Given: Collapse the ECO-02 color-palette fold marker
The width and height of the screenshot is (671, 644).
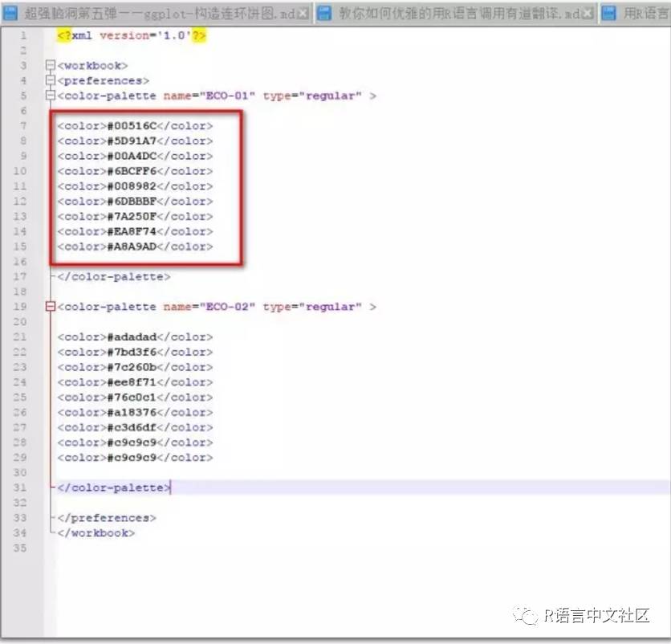Looking at the screenshot, I should pos(51,307).
